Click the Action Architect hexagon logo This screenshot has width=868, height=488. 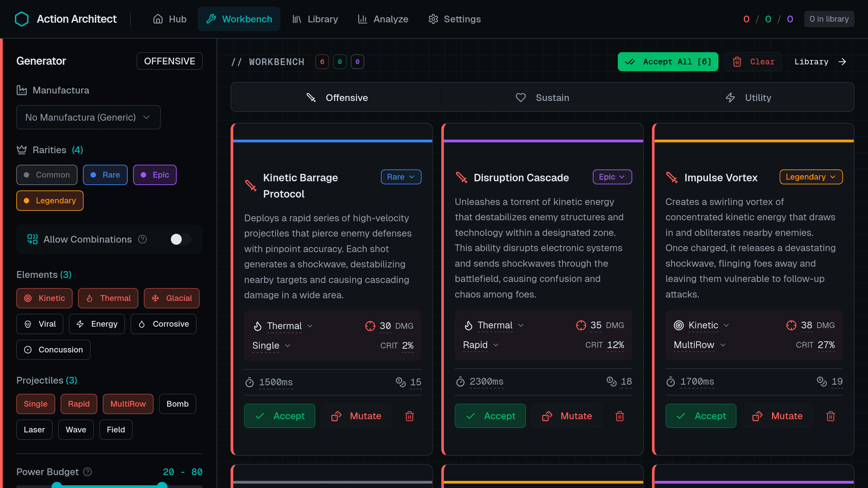(22, 19)
